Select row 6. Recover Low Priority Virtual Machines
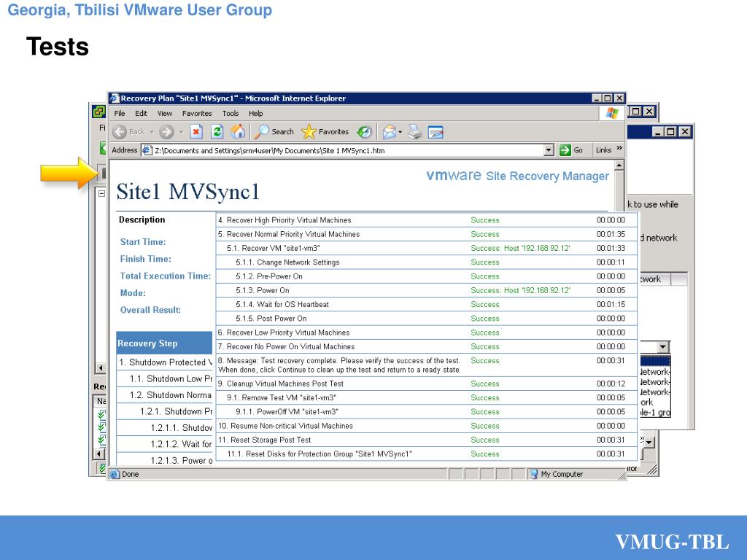Image resolution: width=747 pixels, height=560 pixels. tap(426, 332)
